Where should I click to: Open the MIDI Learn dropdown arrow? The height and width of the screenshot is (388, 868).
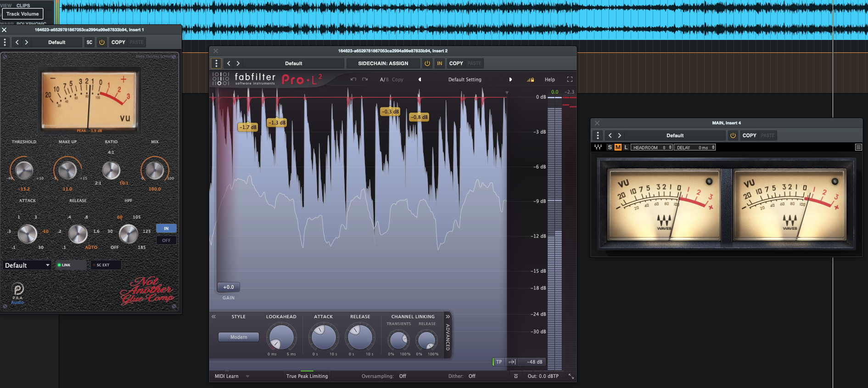click(x=247, y=376)
